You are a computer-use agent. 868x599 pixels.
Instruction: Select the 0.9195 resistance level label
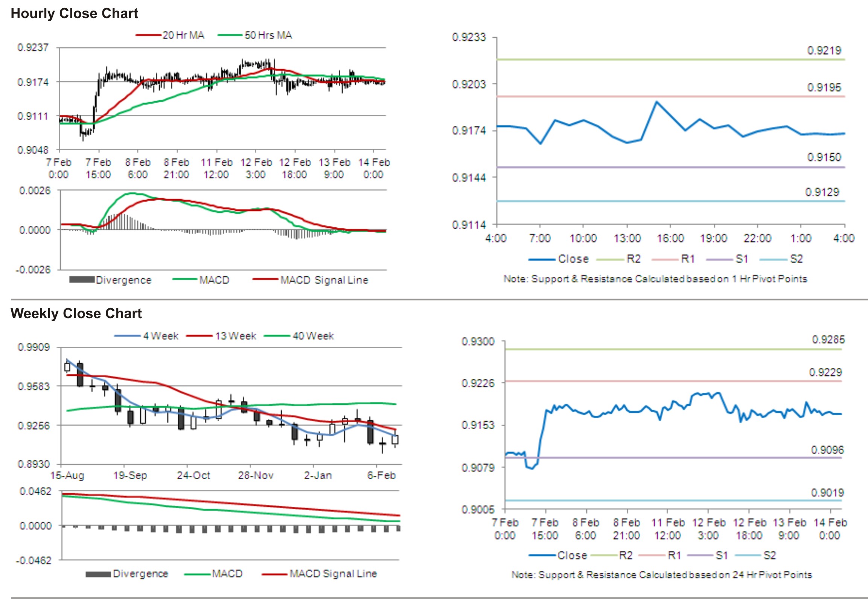pyautogui.click(x=824, y=87)
